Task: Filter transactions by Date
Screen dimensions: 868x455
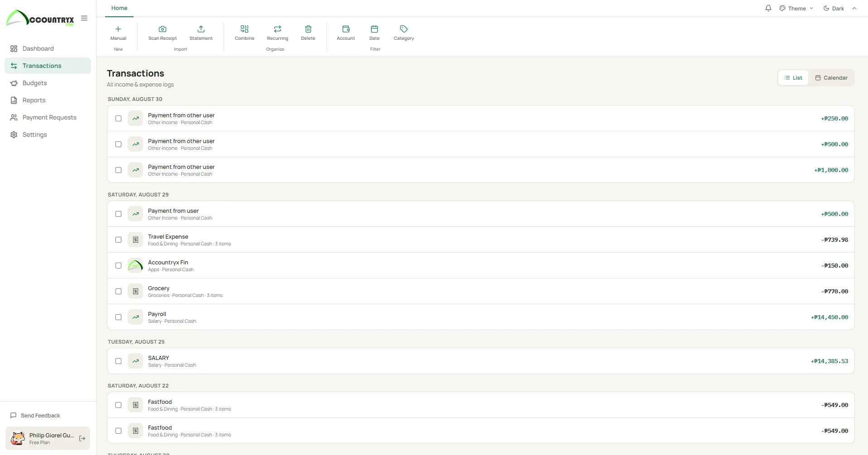Action: point(374,33)
